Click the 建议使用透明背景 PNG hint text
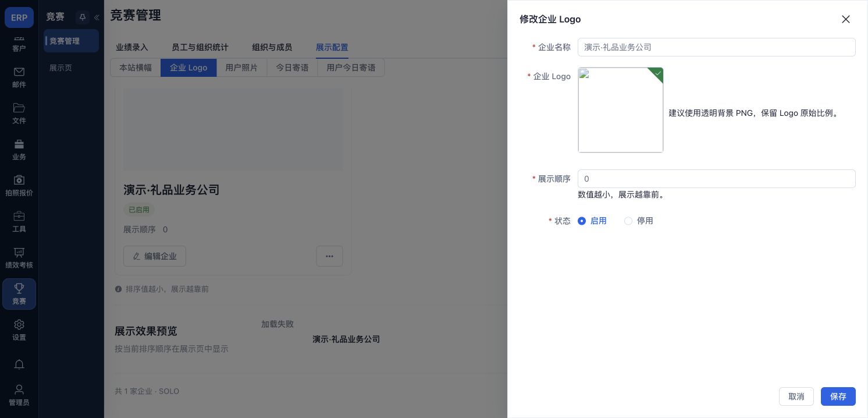The height and width of the screenshot is (418, 868). click(755, 113)
